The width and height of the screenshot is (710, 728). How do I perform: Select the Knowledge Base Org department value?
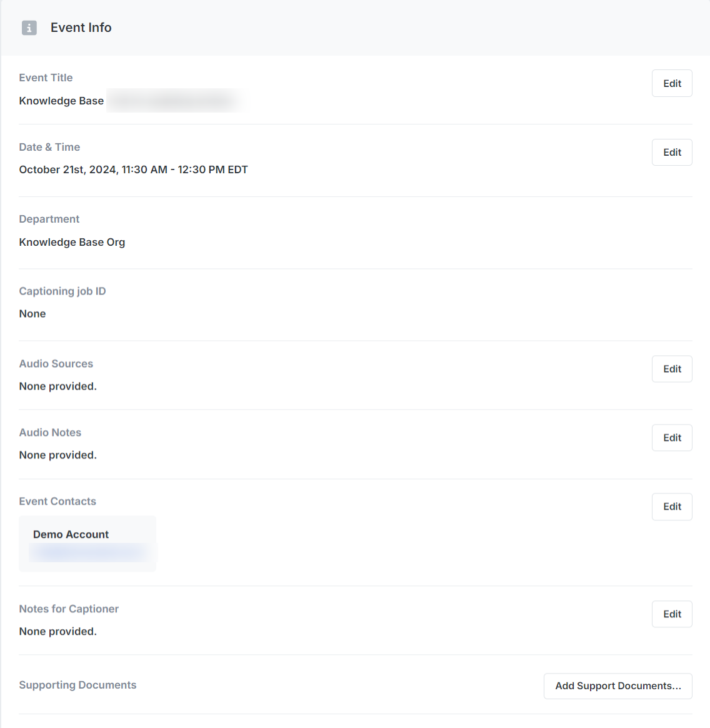click(72, 243)
